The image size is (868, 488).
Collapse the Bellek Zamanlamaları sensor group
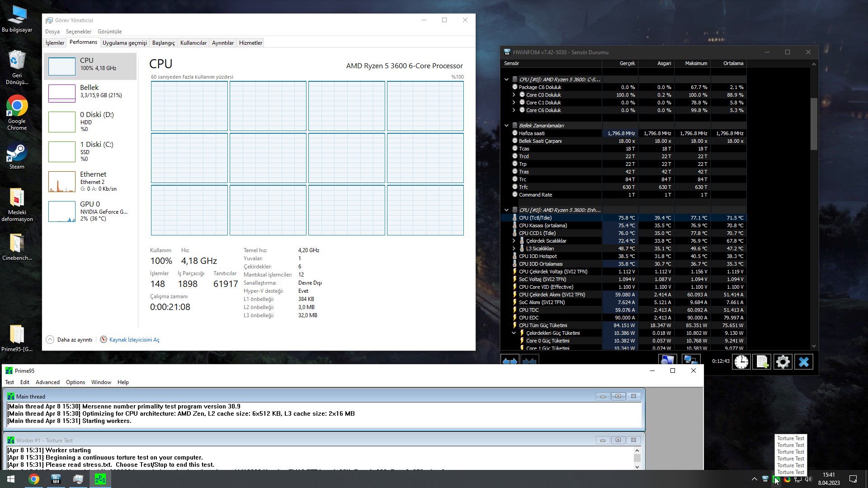(x=507, y=126)
